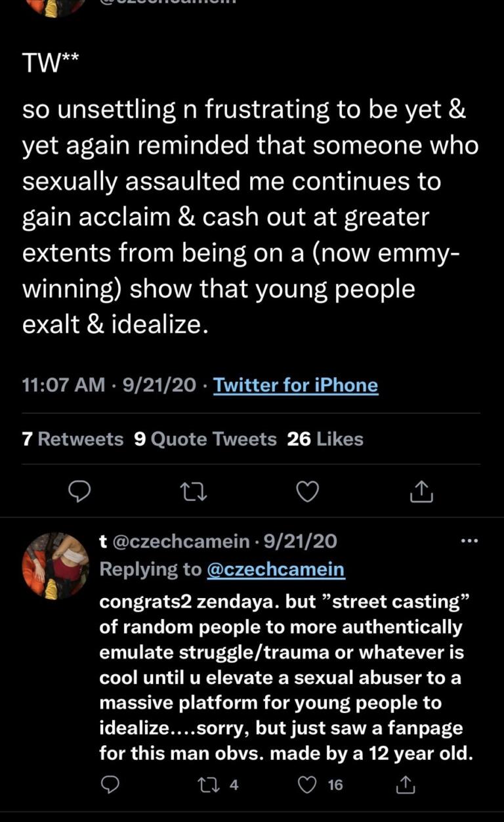View the 26 Likes list
This screenshot has width=504, height=822.
pos(325,439)
